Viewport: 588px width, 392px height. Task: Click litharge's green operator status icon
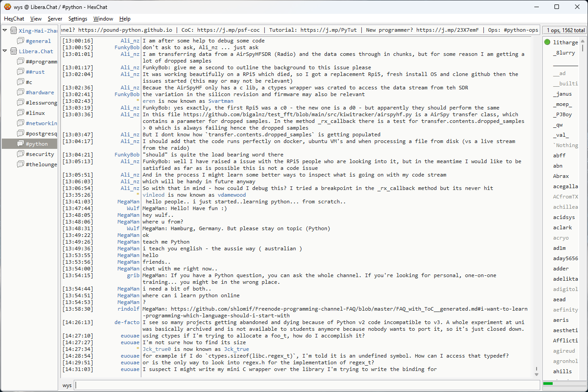[x=547, y=42]
